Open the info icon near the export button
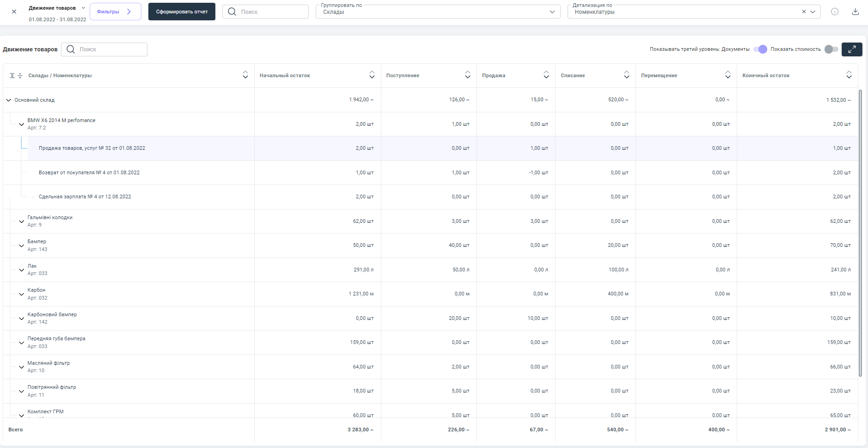The height and width of the screenshot is (448, 868). [834, 12]
